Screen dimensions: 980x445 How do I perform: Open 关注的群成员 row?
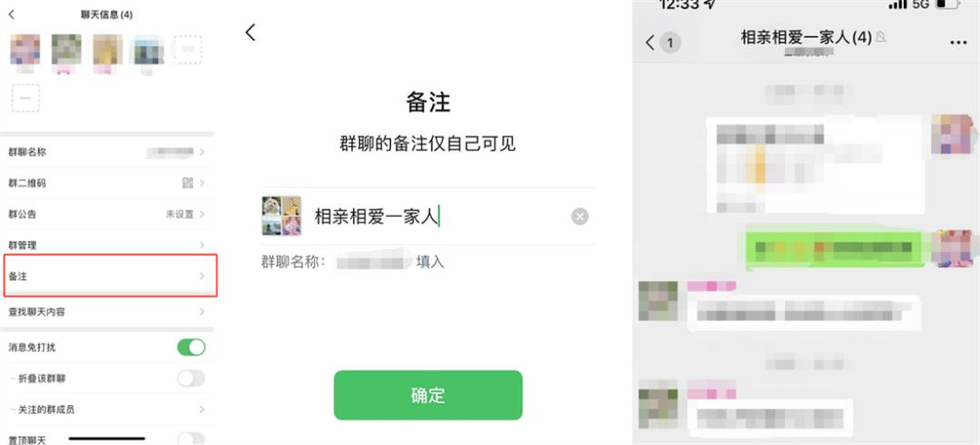pyautogui.click(x=107, y=410)
